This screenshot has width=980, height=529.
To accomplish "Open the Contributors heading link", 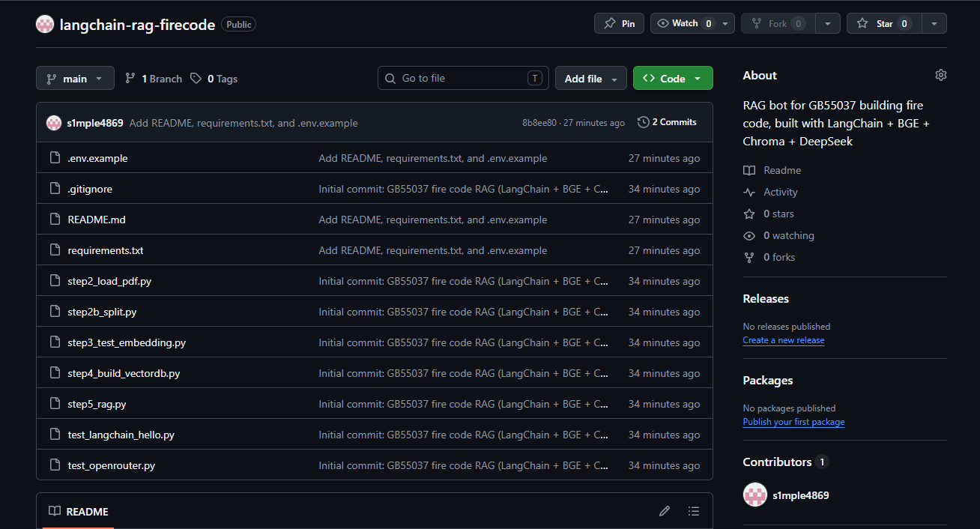I will (785, 462).
